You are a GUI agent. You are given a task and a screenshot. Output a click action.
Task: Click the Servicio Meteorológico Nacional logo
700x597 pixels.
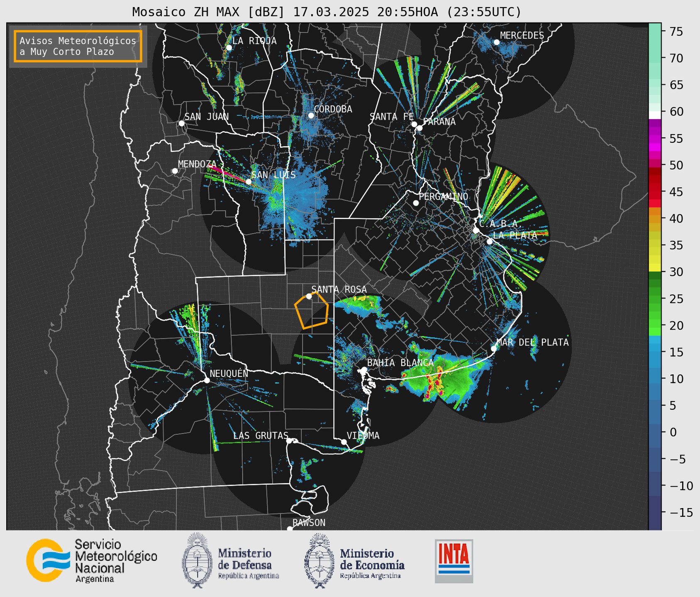[92, 560]
